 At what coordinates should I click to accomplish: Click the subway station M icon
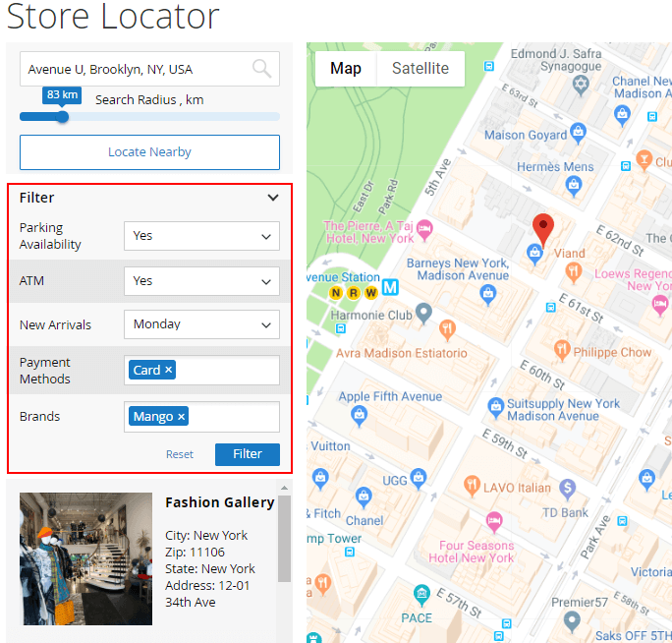click(390, 288)
